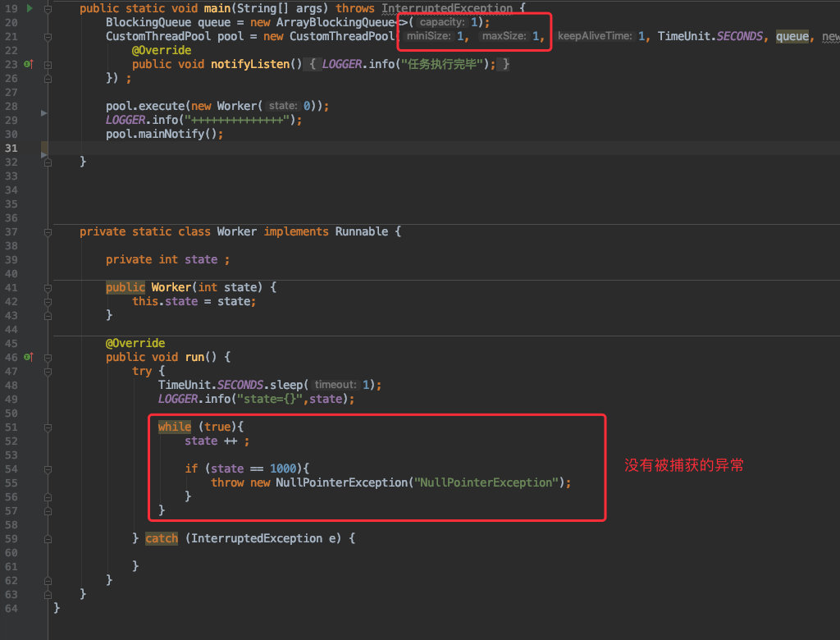This screenshot has height=640, width=840.
Task: Click the fold end marker on line 56
Action: point(48,497)
